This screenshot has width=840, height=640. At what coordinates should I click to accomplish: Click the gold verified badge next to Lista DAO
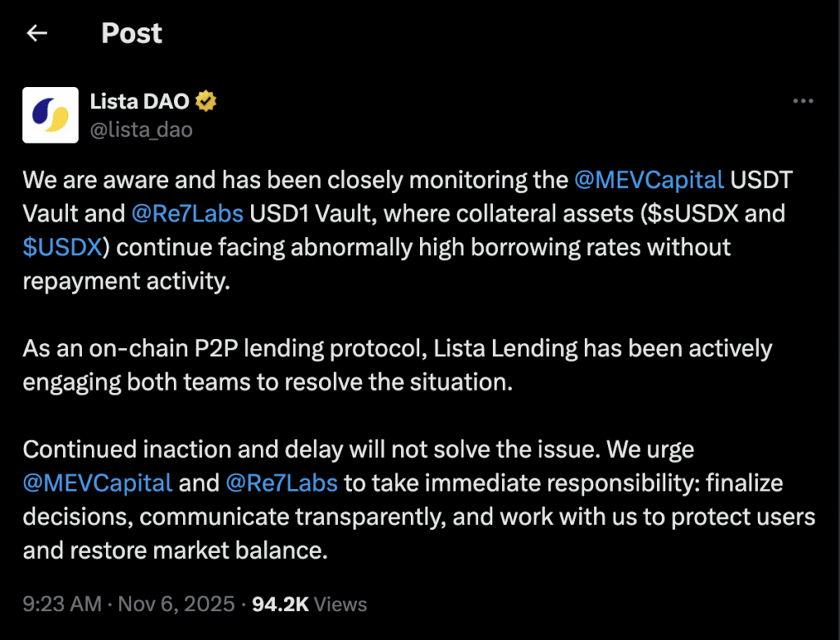coord(205,100)
